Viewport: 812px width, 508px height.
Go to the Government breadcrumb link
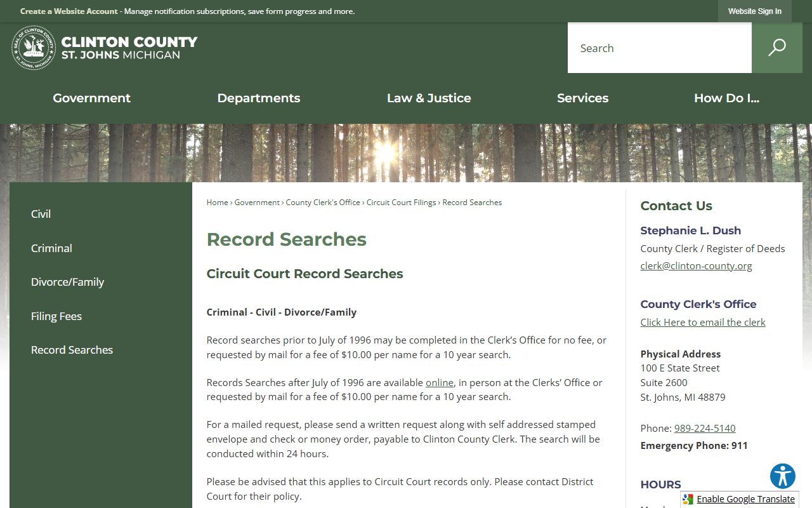pyautogui.click(x=257, y=203)
